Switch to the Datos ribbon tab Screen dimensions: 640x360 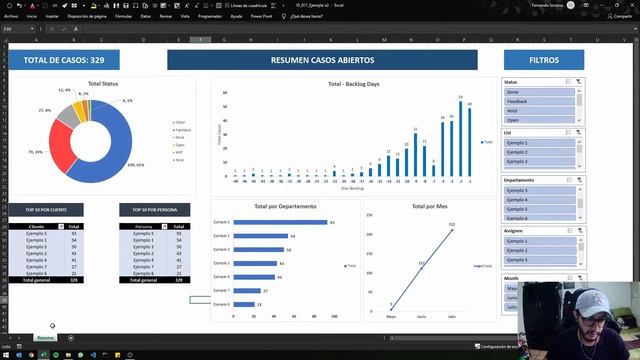click(x=146, y=16)
